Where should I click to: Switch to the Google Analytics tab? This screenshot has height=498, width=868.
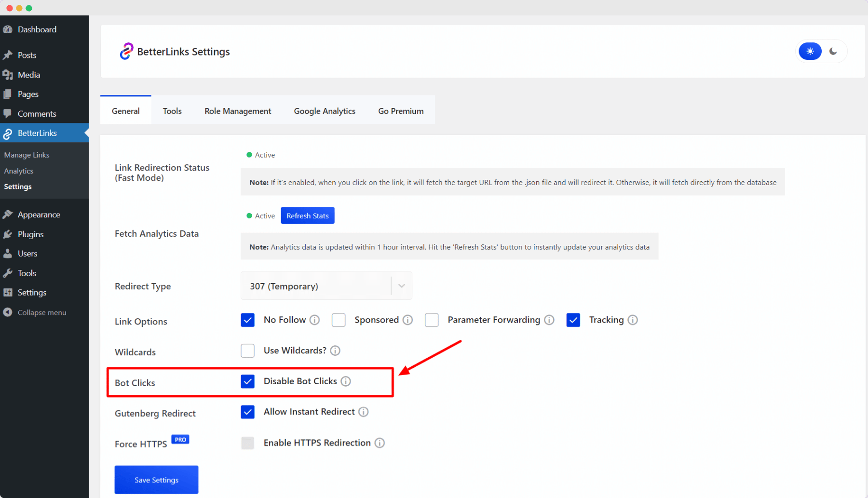[324, 110]
